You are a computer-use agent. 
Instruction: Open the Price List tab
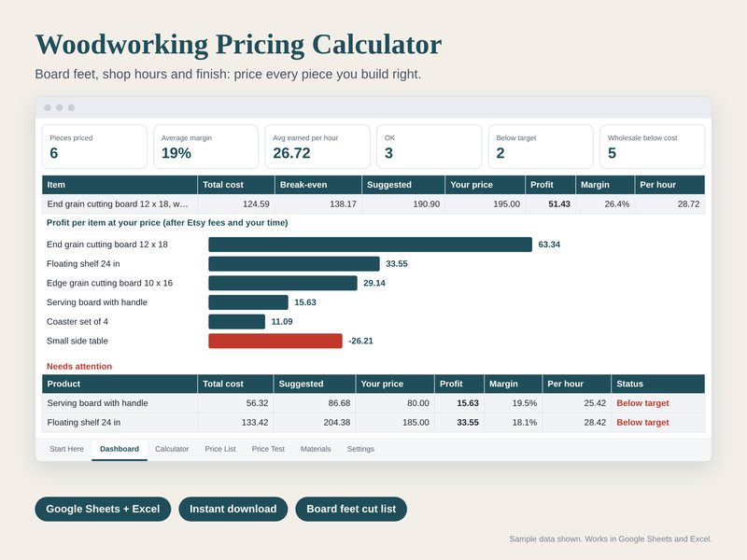pyautogui.click(x=220, y=449)
